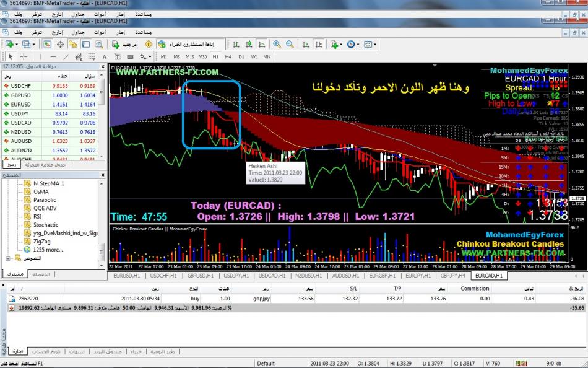Select the crosshair tool

[24, 57]
